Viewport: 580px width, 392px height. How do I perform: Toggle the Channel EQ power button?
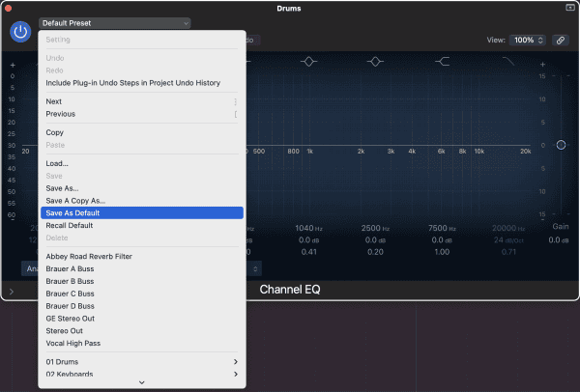coord(20,32)
